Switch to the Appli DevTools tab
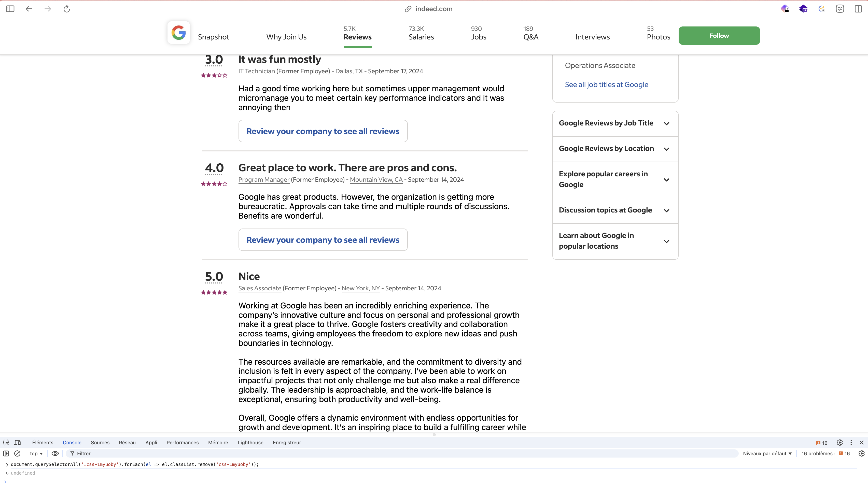This screenshot has height=483, width=868. (151, 443)
